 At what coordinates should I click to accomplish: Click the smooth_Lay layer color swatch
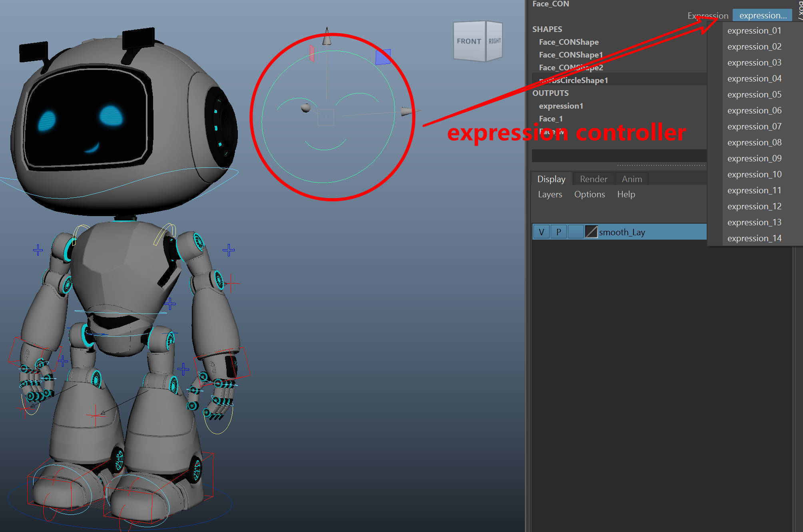[x=591, y=232]
